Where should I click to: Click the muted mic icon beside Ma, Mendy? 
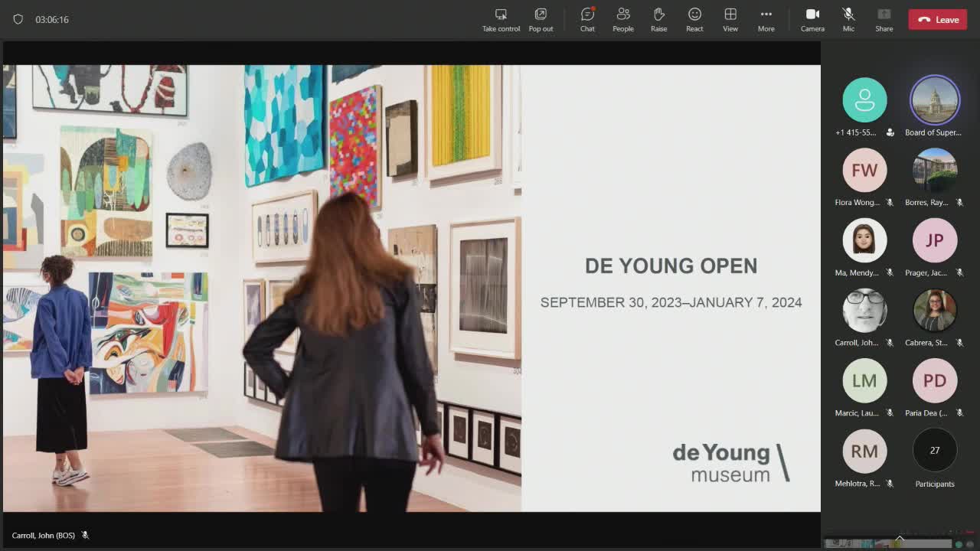click(890, 272)
